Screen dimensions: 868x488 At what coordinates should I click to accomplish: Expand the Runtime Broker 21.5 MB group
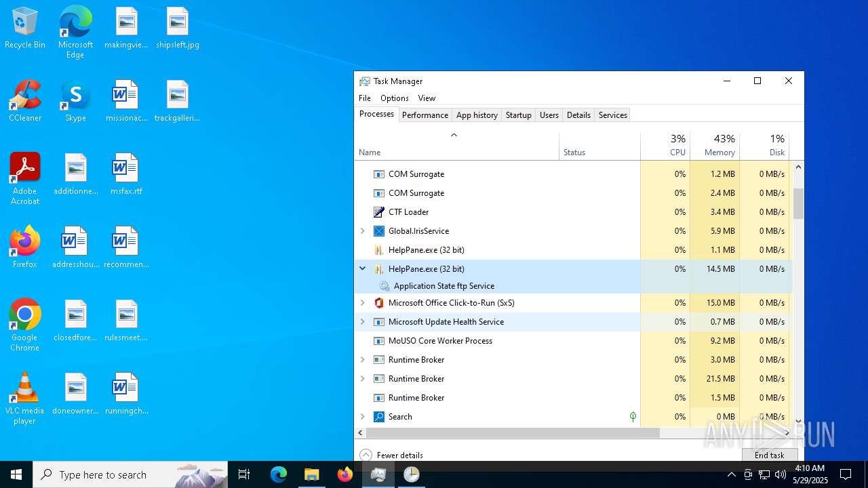point(363,379)
